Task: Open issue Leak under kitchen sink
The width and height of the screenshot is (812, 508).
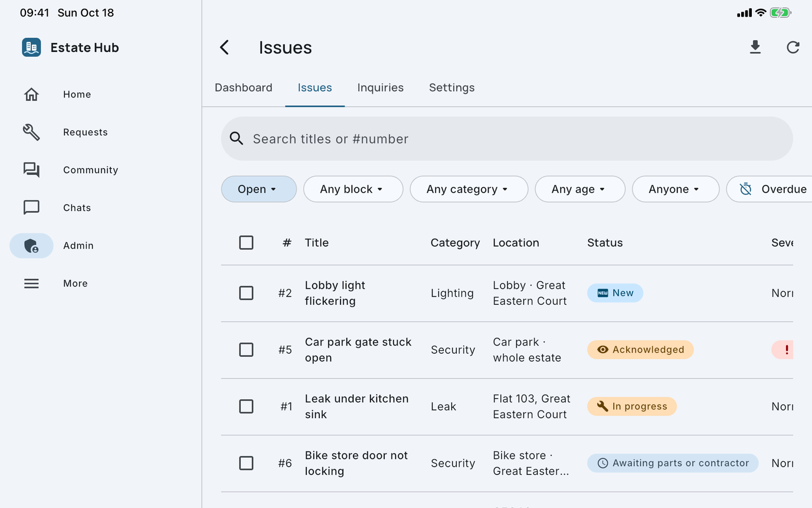Action: [x=357, y=406]
